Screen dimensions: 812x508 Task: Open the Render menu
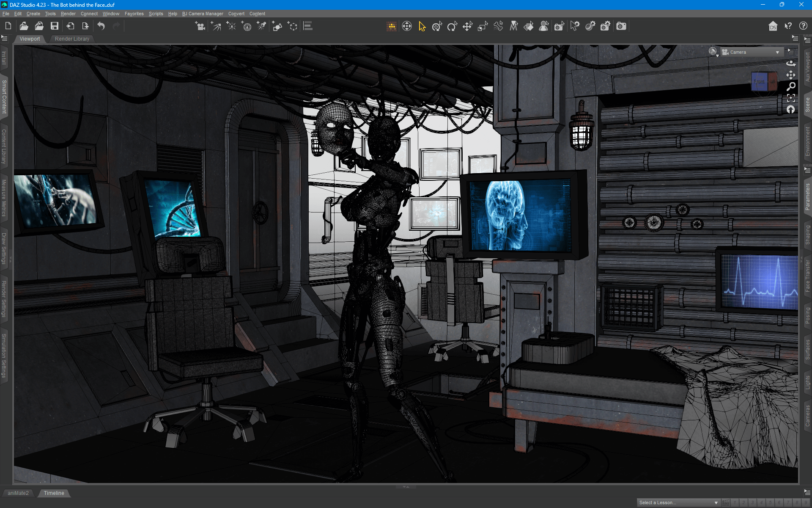[x=68, y=14]
